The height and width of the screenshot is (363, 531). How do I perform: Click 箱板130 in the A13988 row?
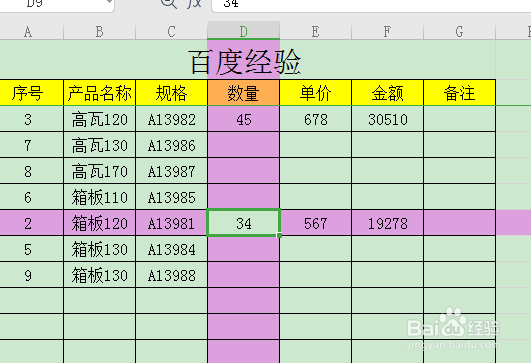pos(99,275)
